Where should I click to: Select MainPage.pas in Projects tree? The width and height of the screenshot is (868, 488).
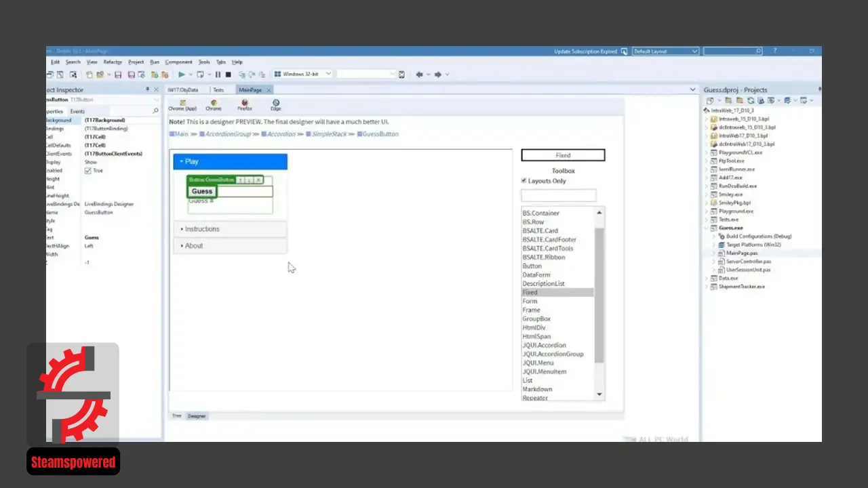pos(742,253)
